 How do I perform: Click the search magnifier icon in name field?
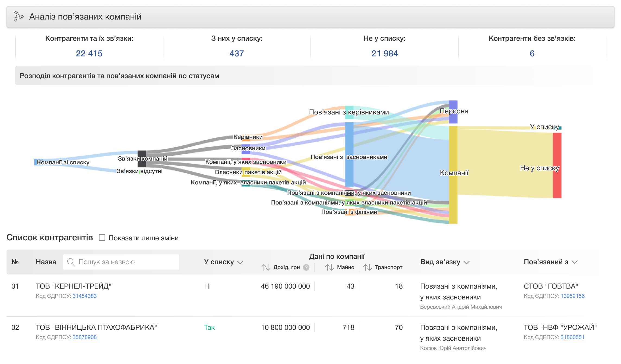tap(71, 262)
